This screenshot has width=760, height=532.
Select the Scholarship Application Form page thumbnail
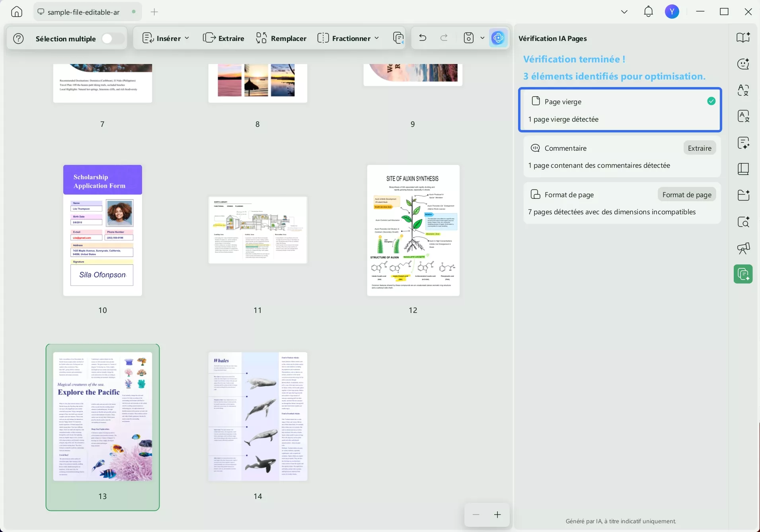[x=103, y=230]
